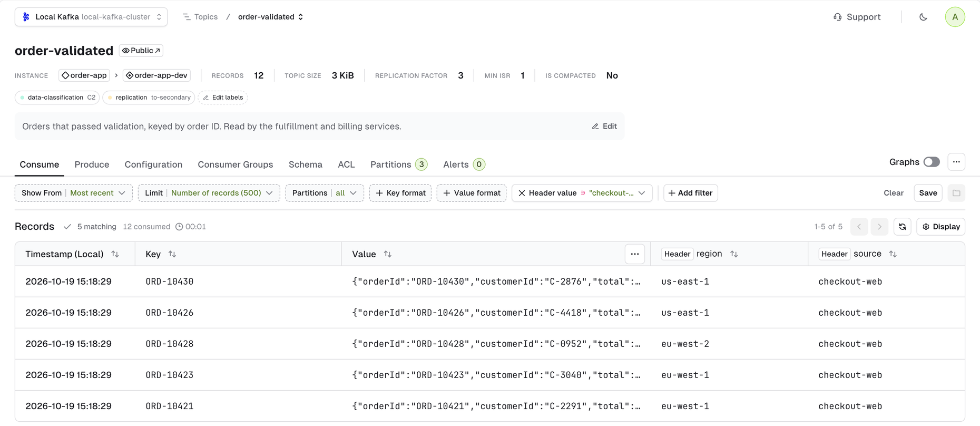The height and width of the screenshot is (426, 980).
Task: Open the Partitions tab
Action: pos(399,164)
